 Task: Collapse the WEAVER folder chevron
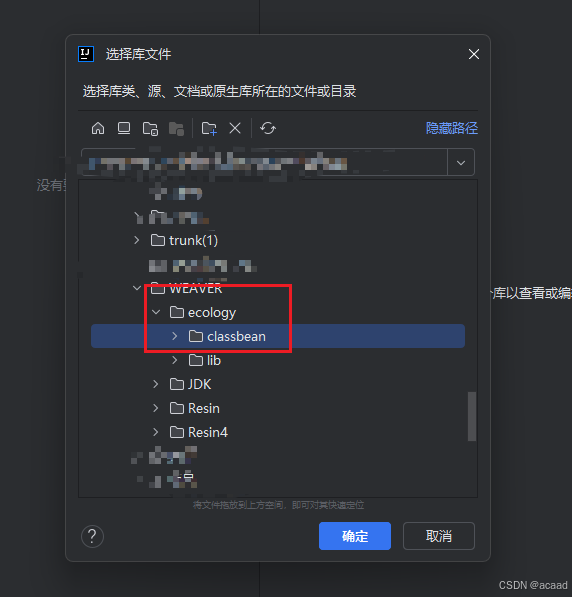(137, 288)
